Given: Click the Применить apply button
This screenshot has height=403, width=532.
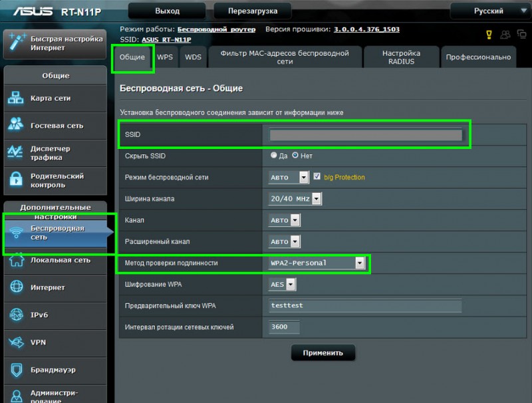Looking at the screenshot, I should (323, 353).
